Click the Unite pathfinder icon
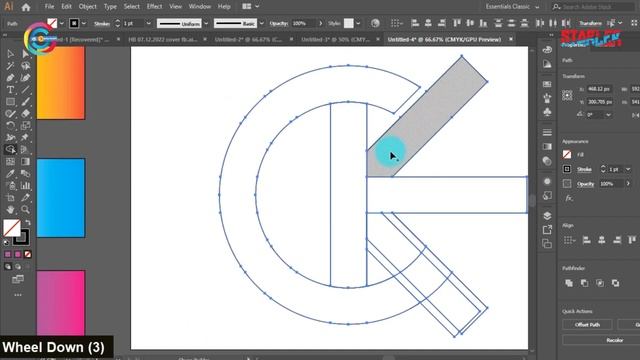640x360 pixels. point(569,283)
